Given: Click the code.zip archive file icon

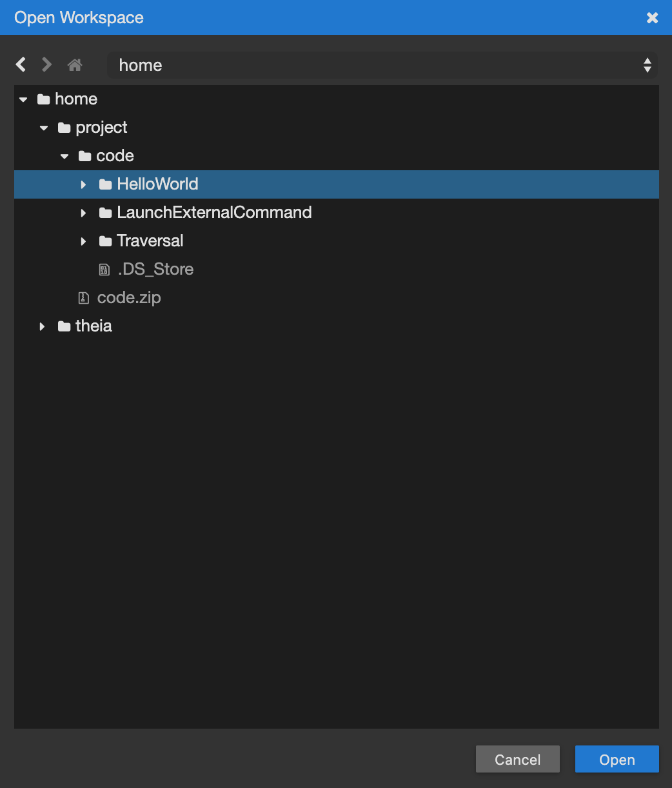Looking at the screenshot, I should pos(84,298).
